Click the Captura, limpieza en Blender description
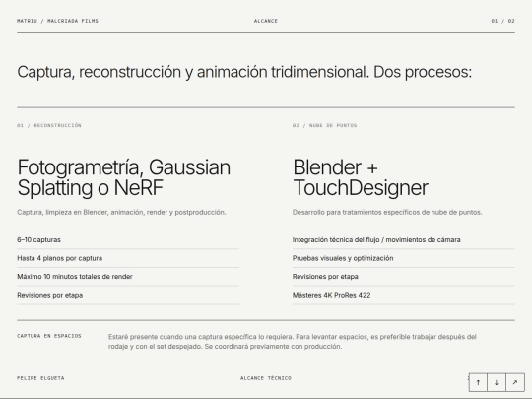The height and width of the screenshot is (399, 532). [x=121, y=212]
